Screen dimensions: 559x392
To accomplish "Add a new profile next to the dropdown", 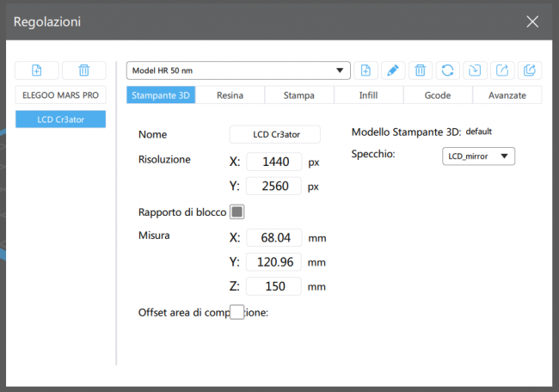I will pyautogui.click(x=365, y=70).
